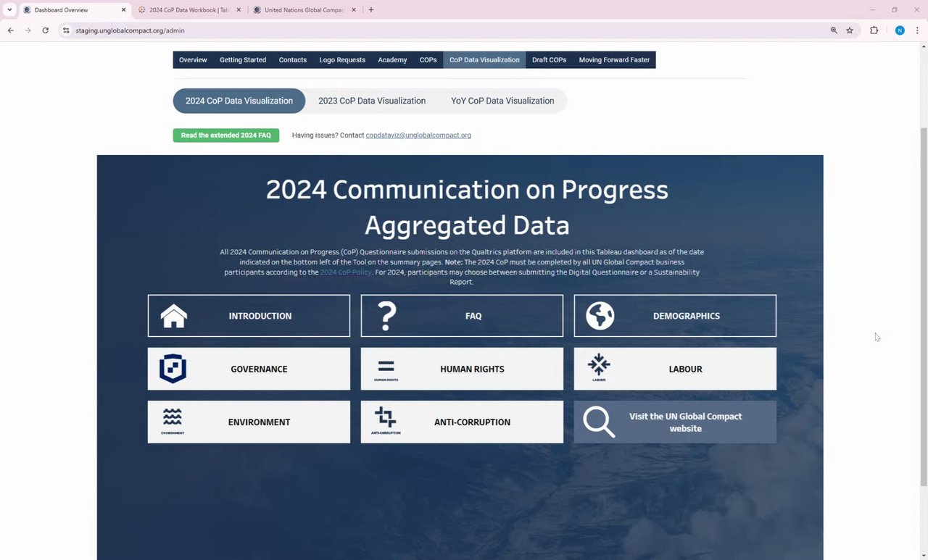Screen dimensions: 928x560
Task: Switch to the 2024 CoP Data Workbook tab
Action: 190,10
